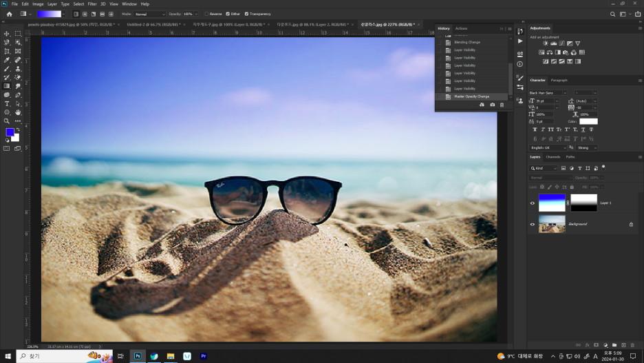The width and height of the screenshot is (644, 363).
Task: Open English: UK language dropdown
Action: pyautogui.click(x=548, y=147)
